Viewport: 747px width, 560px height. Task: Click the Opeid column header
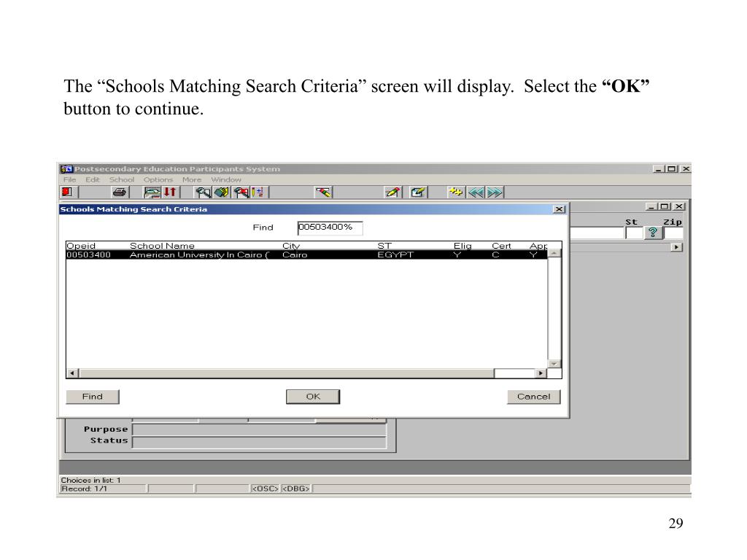81,246
